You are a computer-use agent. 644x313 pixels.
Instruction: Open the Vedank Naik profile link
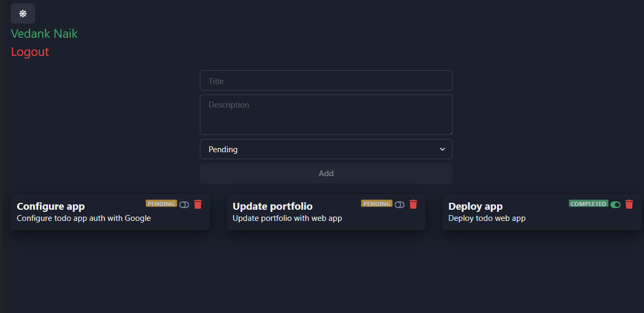44,34
